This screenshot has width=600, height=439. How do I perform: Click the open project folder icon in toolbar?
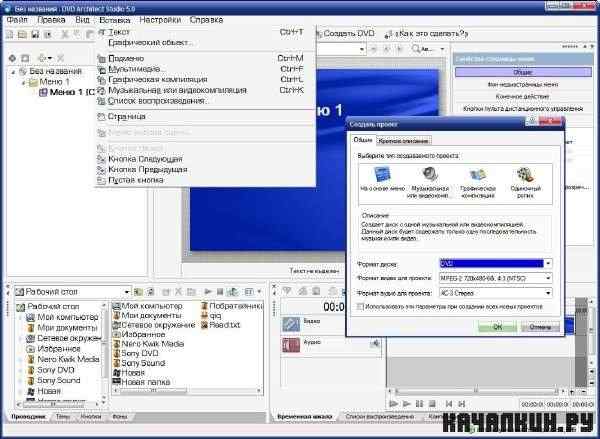[x=23, y=34]
